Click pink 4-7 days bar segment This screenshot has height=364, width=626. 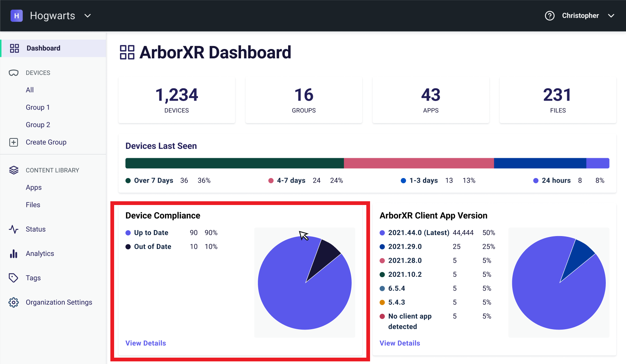419,163
